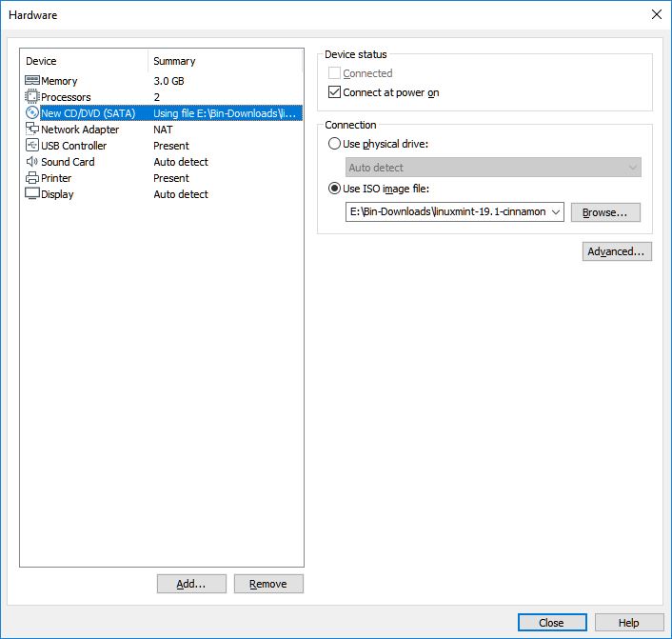Close the Hardware dialog with Close button

[552, 622]
